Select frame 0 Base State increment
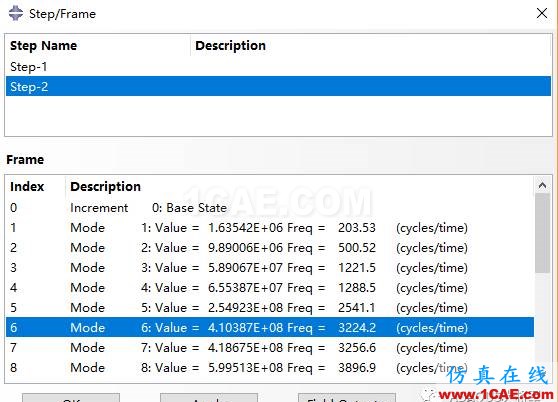The image size is (558, 402). pyautogui.click(x=270, y=208)
